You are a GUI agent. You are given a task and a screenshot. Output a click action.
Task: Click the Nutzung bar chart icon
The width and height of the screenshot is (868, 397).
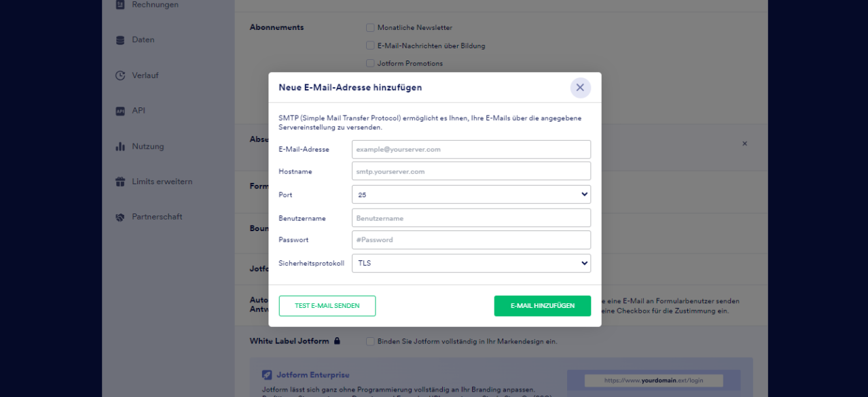(120, 146)
